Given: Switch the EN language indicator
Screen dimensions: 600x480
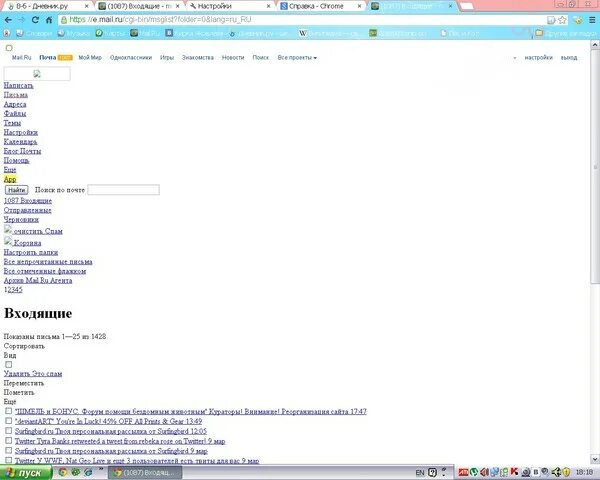Looking at the screenshot, I should (x=420, y=473).
